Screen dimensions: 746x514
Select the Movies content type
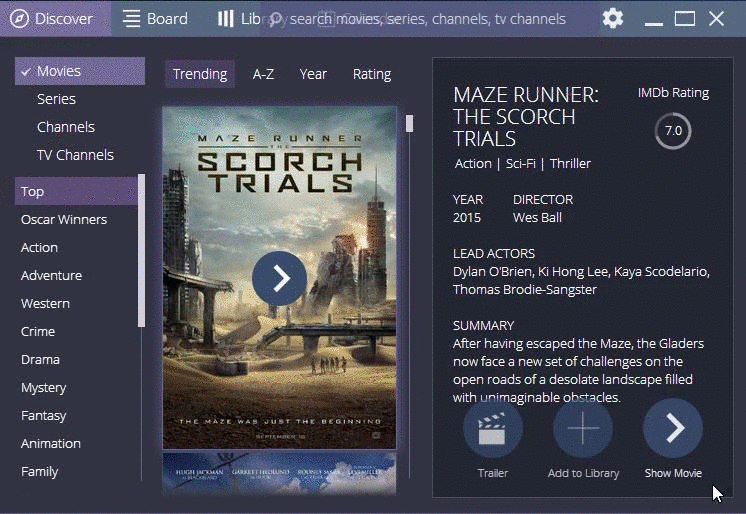click(80, 71)
